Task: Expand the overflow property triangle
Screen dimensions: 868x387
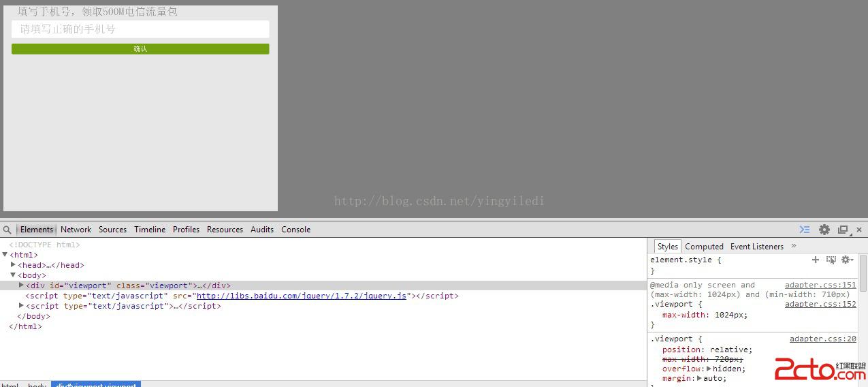Action: coord(709,369)
